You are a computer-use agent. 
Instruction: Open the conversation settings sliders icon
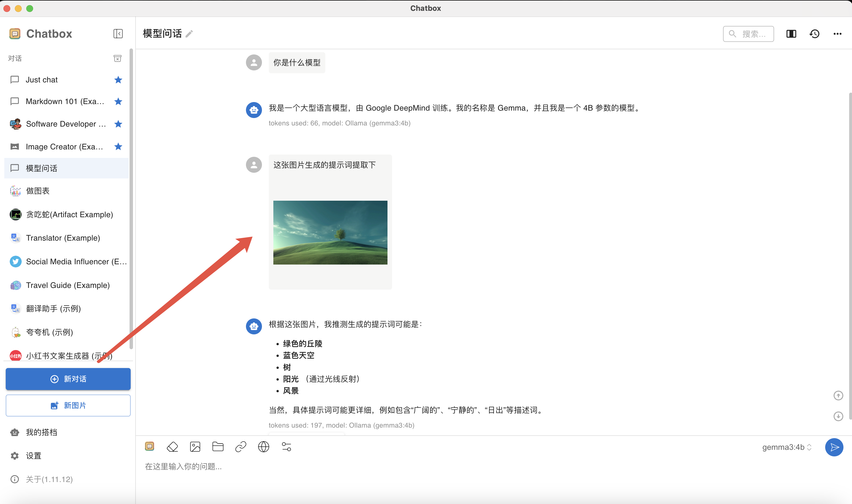pyautogui.click(x=286, y=447)
